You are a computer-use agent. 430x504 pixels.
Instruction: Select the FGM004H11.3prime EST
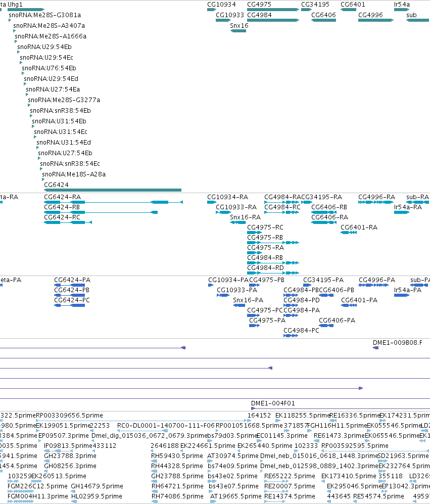click(21, 501)
